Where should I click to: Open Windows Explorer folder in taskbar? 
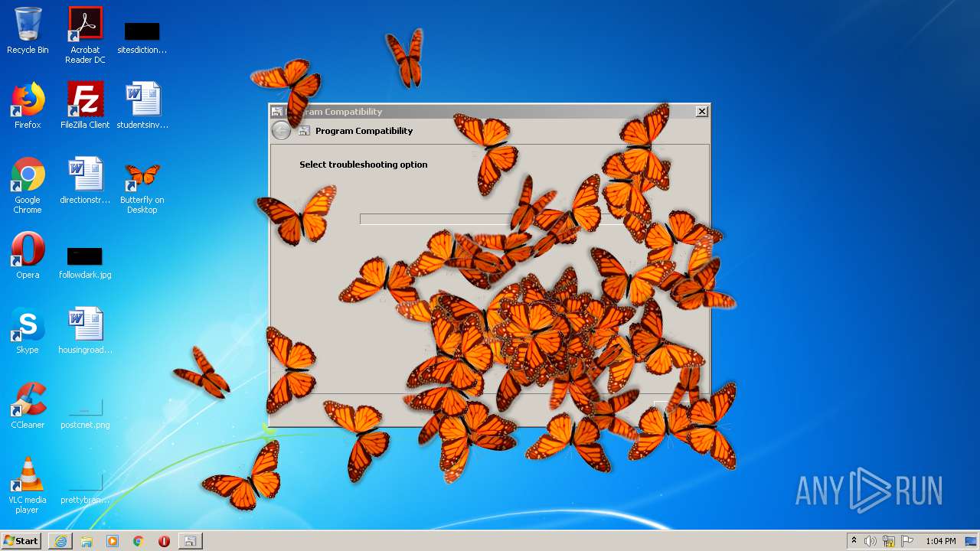point(87,541)
